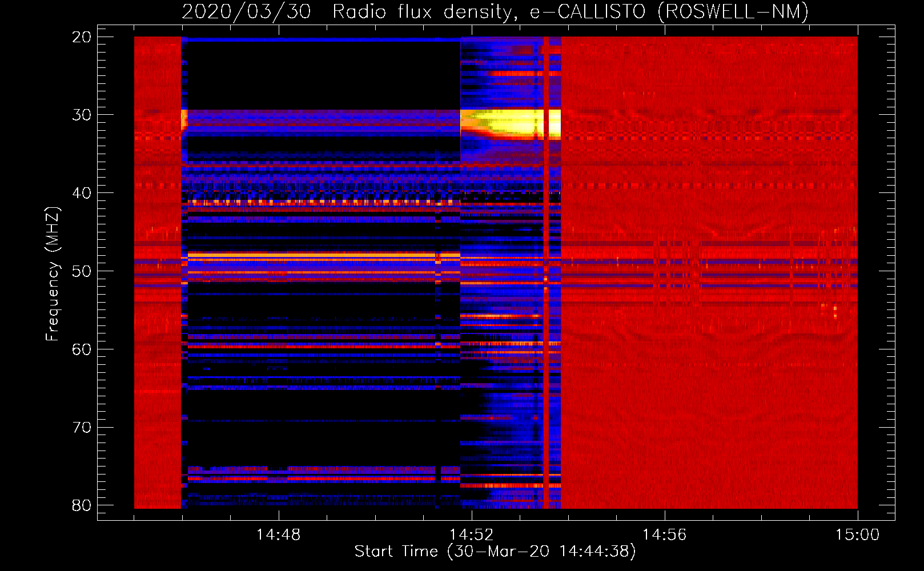Click the 80 MHz frequency tick label
Image resolution: width=924 pixels, height=571 pixels.
pos(82,505)
